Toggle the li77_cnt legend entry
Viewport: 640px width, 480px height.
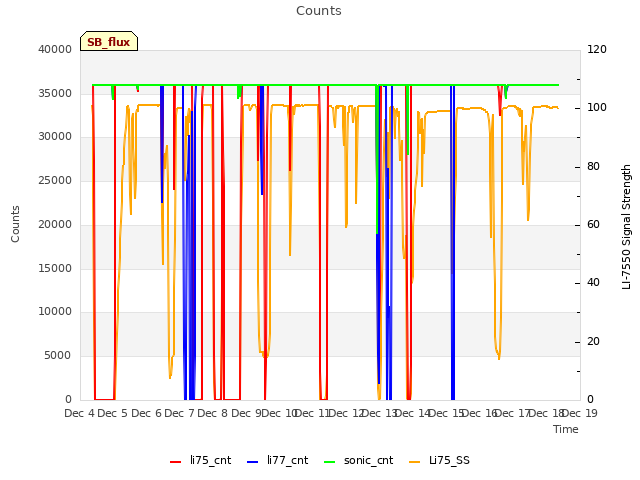278,461
